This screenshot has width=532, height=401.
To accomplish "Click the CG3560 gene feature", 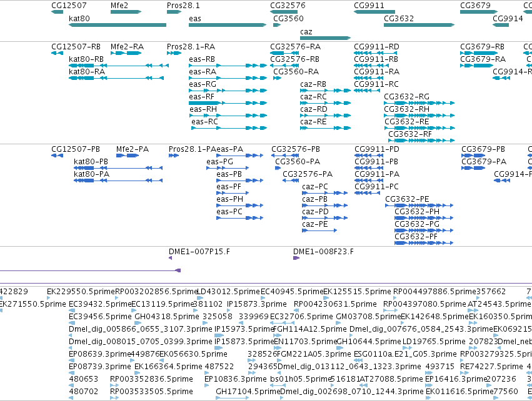I will tap(277, 25).
